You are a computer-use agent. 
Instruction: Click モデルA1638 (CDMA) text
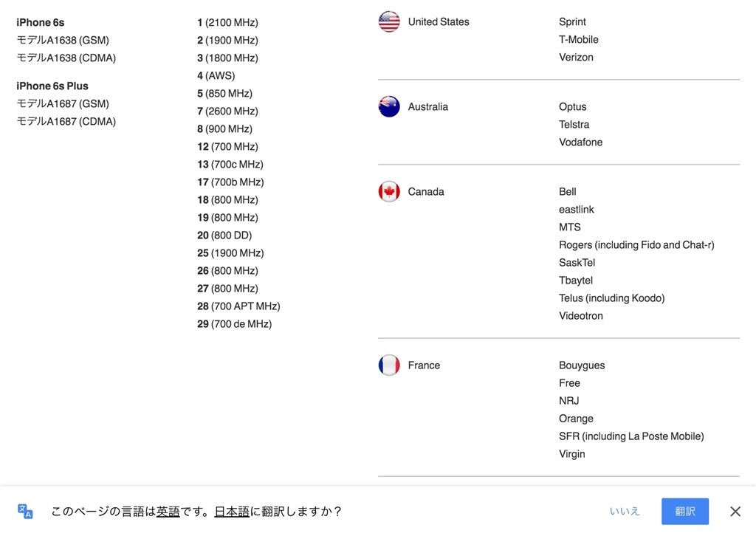(x=66, y=58)
